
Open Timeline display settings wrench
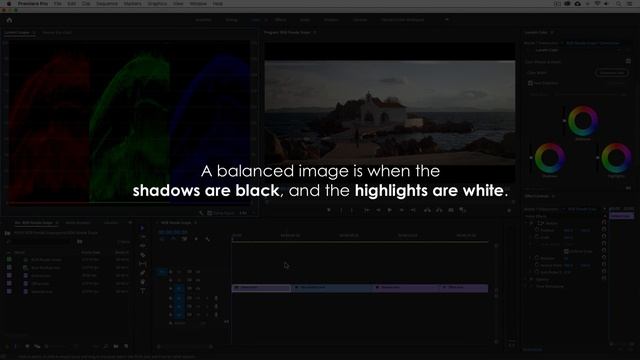click(207, 239)
